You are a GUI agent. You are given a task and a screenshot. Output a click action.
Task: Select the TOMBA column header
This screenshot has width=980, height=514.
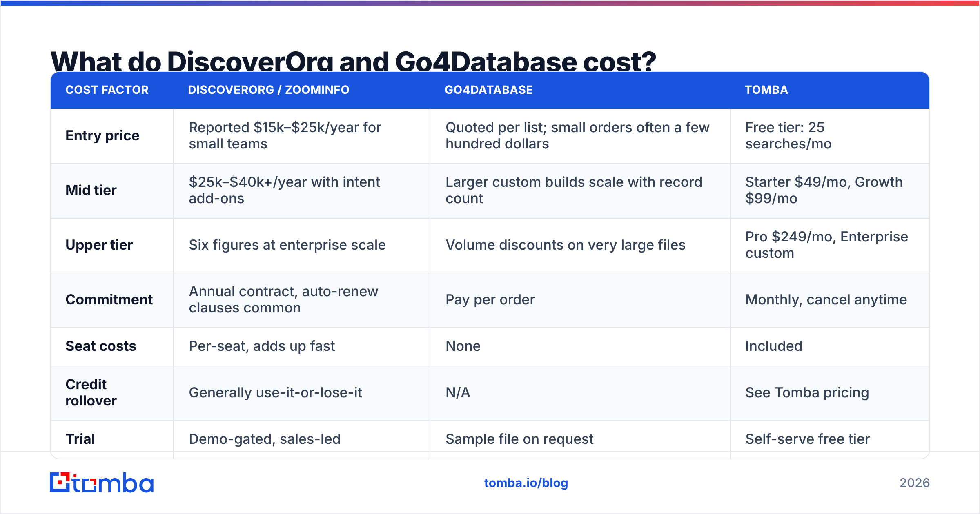pos(766,90)
